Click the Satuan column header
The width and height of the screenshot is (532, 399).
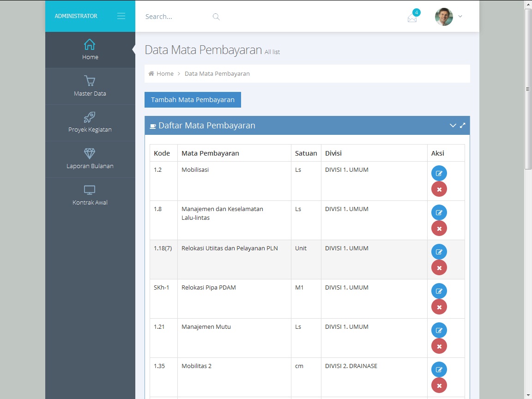point(306,153)
